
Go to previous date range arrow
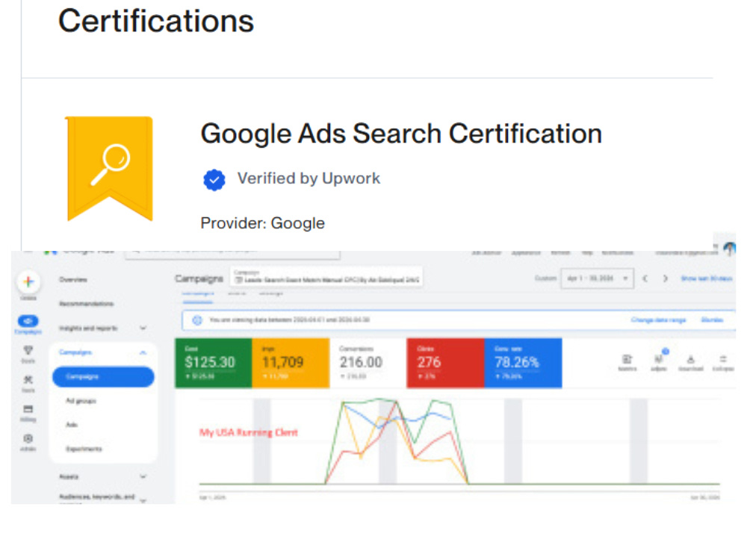(645, 279)
